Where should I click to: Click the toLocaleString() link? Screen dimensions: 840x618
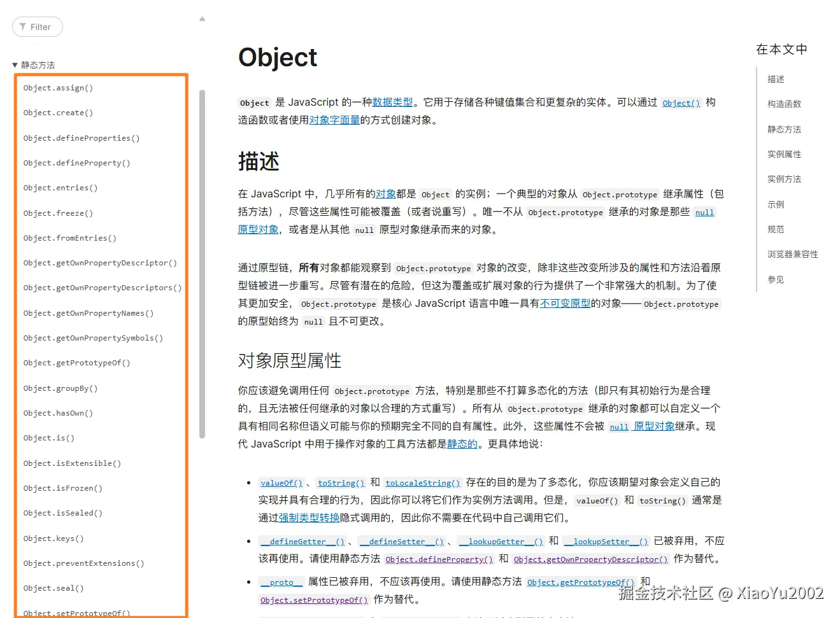point(422,482)
